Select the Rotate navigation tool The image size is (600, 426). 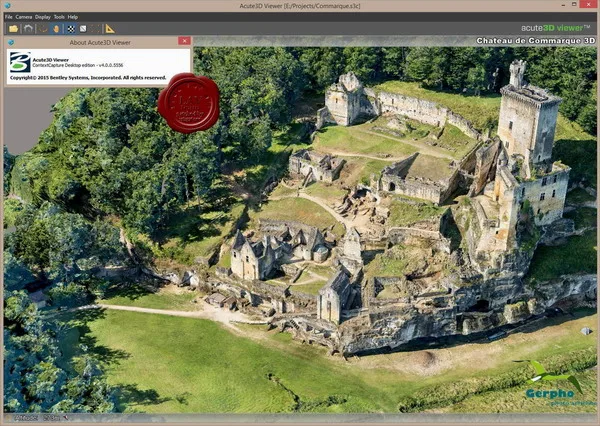point(42,29)
